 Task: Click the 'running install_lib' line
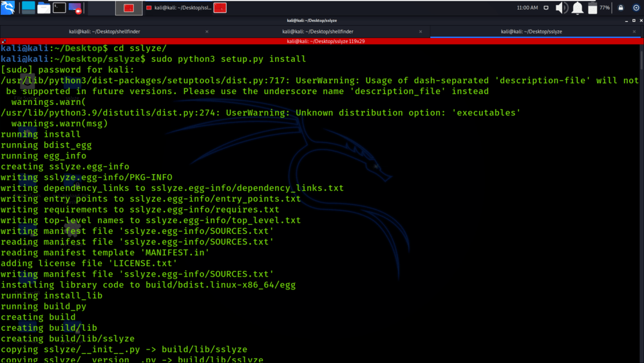coord(52,295)
